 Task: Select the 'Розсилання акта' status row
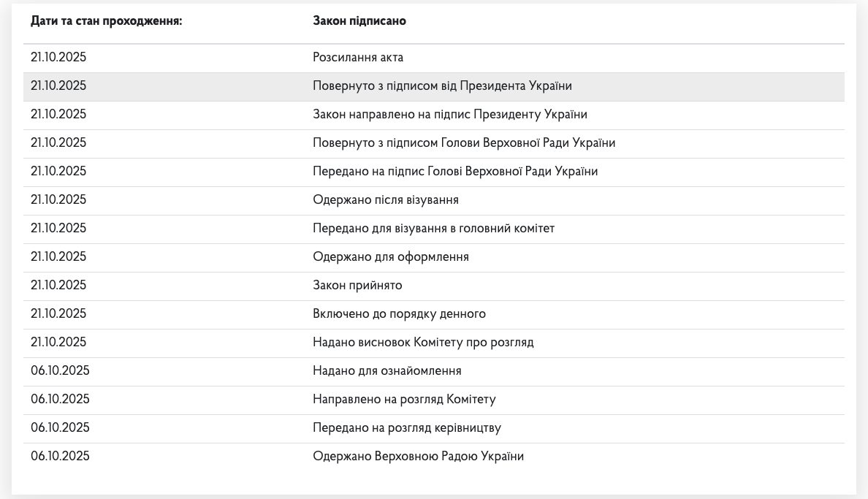358,58
